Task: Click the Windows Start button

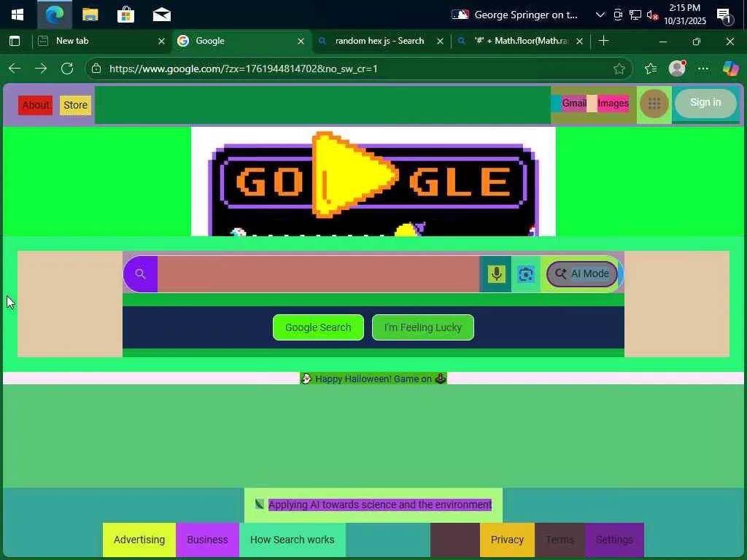Action: tap(18, 15)
